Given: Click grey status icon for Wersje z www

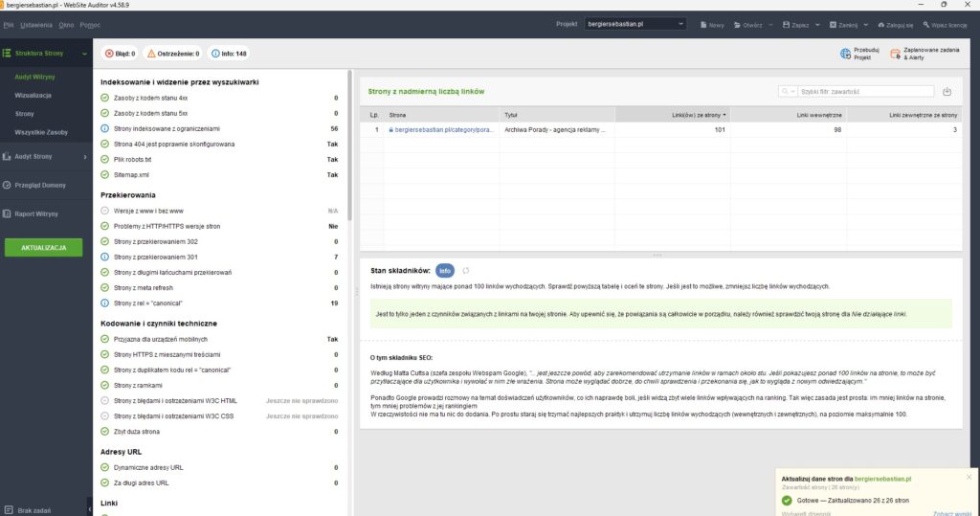Looking at the screenshot, I should (x=105, y=211).
